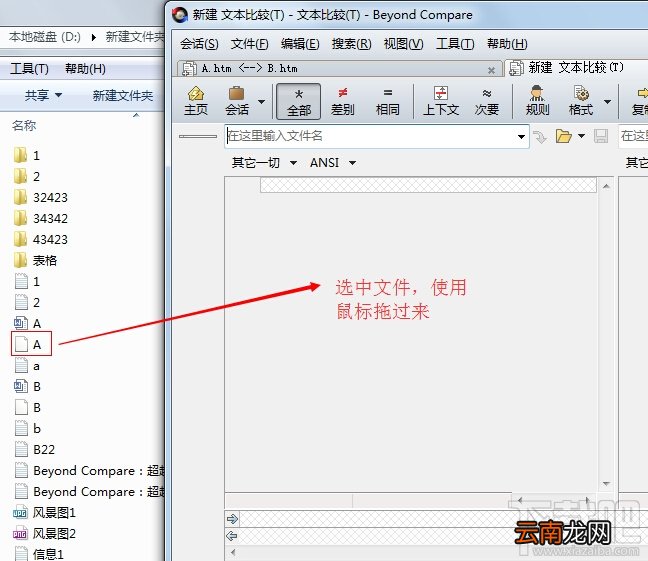
Task: Click the left reload file arrow icon
Action: (540, 136)
